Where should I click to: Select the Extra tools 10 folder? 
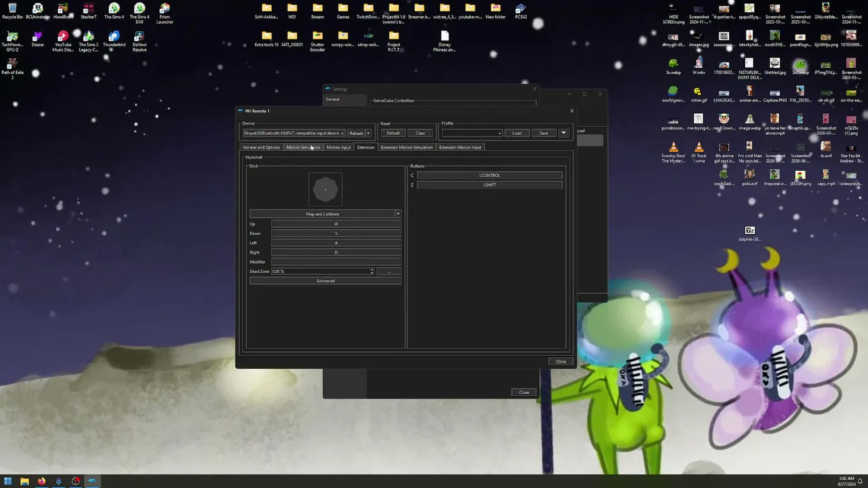pos(267,39)
